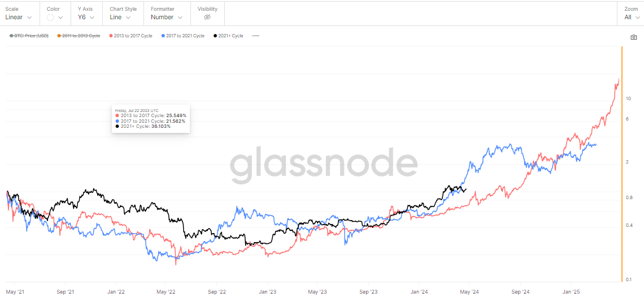Expand the Color dropdown chevron
The width and height of the screenshot is (644, 297).
coord(60,17)
